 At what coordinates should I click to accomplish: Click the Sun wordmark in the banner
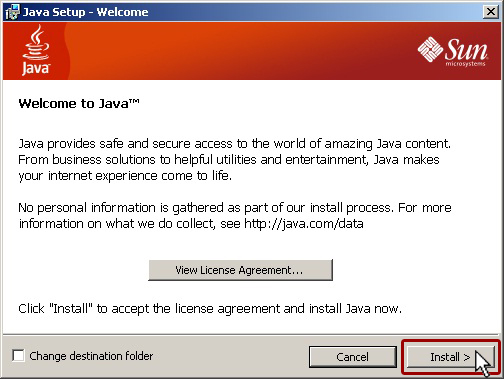[467, 49]
